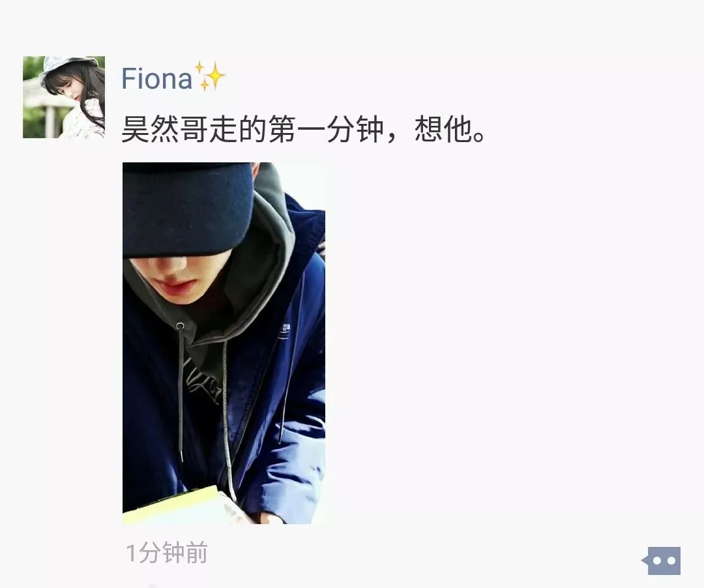View the girl-in-bucket-hat avatar picture
704x588 pixels.
coord(64,97)
